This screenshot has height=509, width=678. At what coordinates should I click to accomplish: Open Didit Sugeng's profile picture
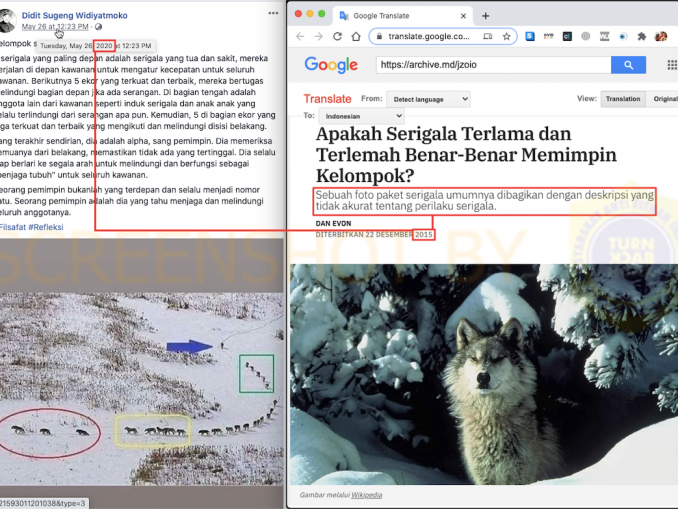tap(7, 20)
